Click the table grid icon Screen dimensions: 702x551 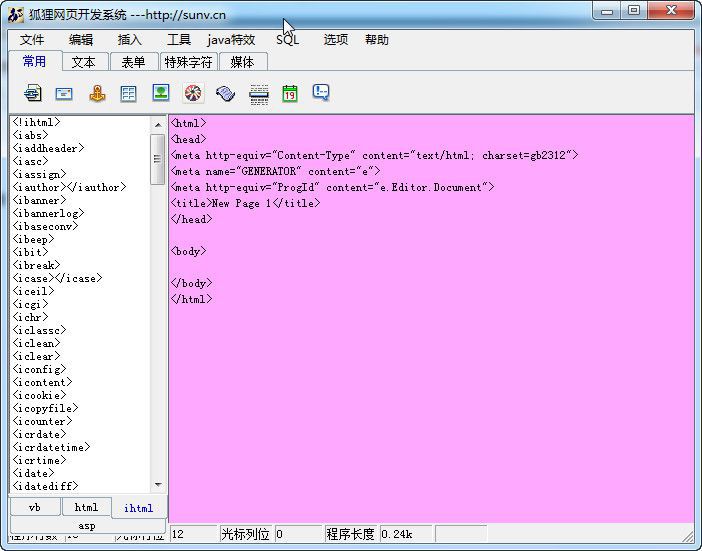tap(128, 93)
